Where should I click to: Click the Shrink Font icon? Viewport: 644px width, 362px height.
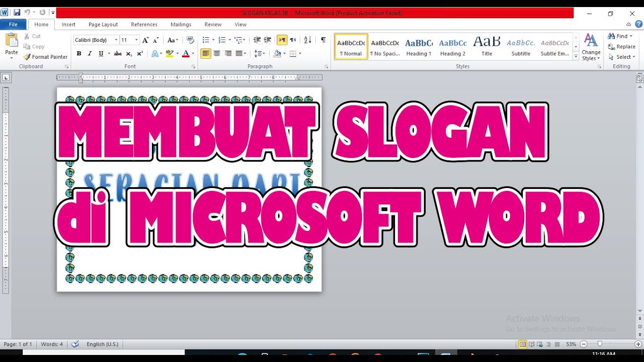click(x=156, y=40)
